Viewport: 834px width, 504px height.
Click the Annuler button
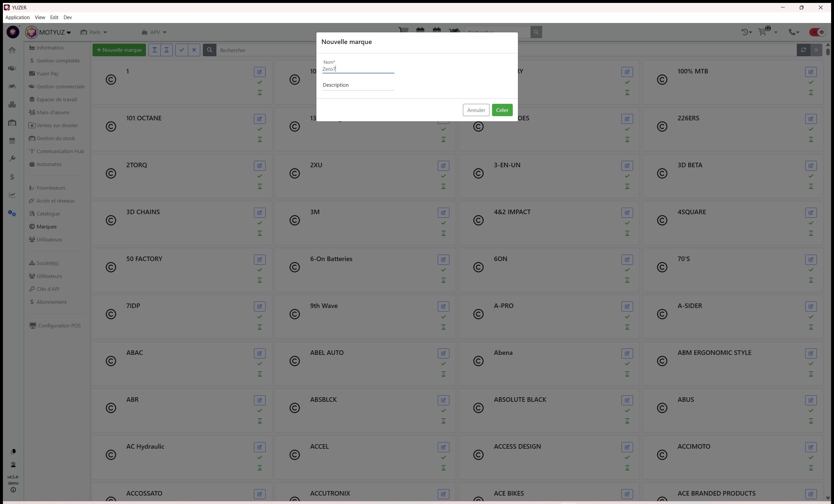point(476,110)
